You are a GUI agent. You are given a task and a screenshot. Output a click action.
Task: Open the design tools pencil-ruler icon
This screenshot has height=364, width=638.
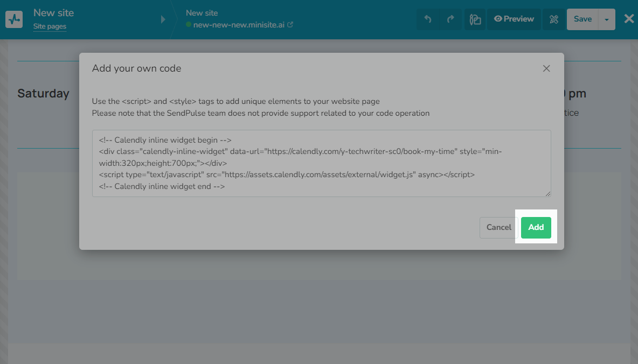coord(554,19)
